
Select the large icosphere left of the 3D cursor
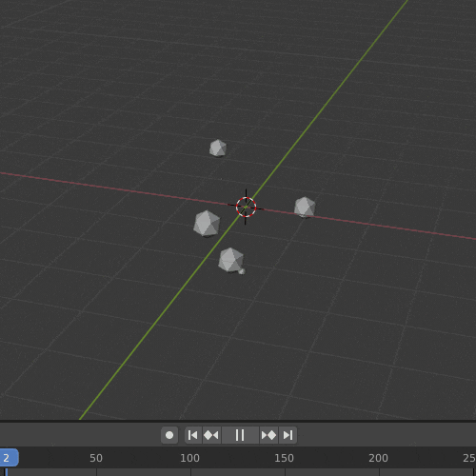pyautogui.click(x=207, y=224)
